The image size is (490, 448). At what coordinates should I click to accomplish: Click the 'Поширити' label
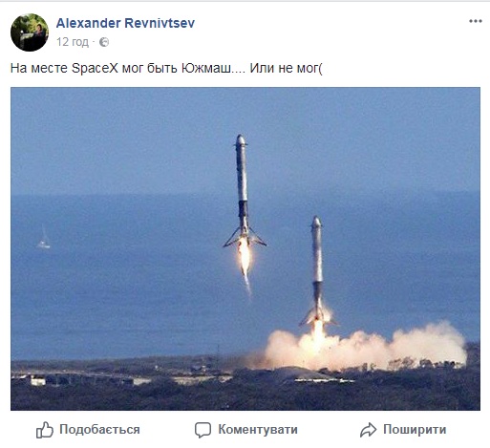coord(415,430)
